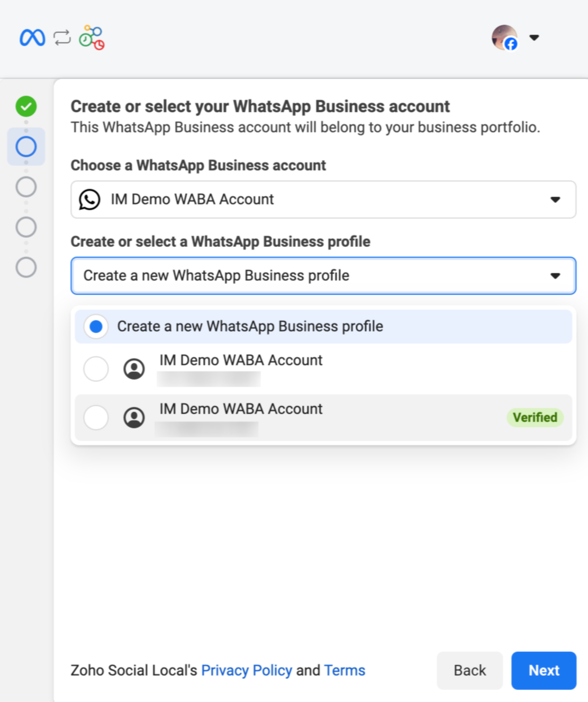Click the green completed step checkmark
The image size is (588, 702).
pos(26,106)
